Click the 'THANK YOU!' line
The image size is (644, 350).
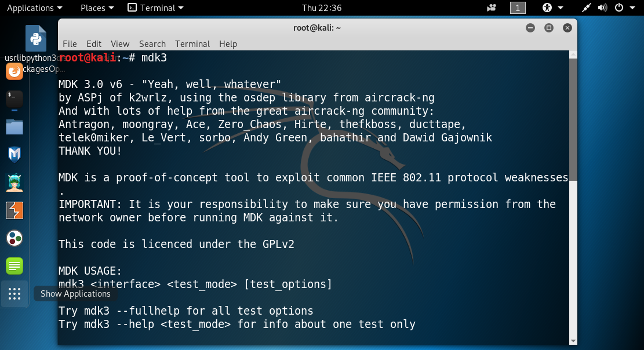point(90,151)
